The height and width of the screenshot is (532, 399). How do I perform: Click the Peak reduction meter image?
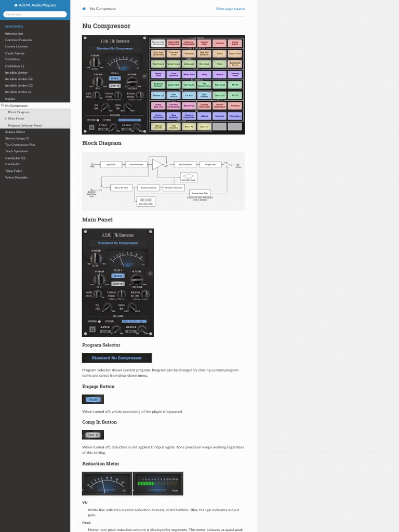(x=158, y=484)
